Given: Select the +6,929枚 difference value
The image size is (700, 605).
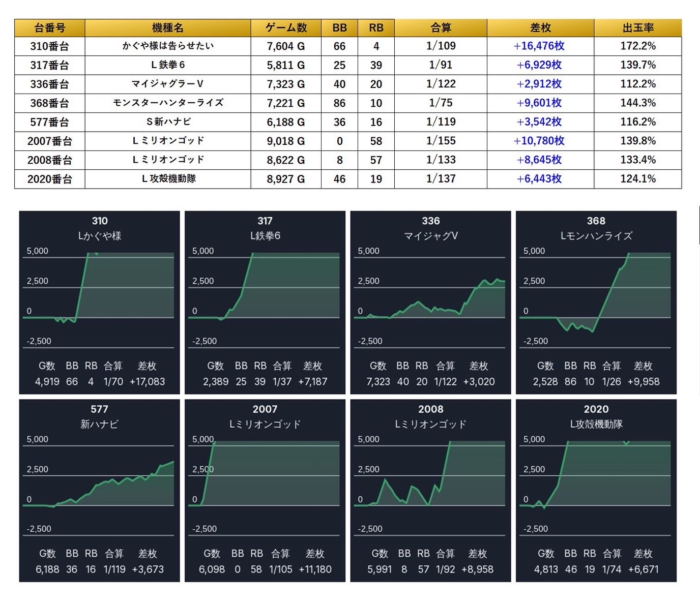Looking at the screenshot, I should (539, 65).
